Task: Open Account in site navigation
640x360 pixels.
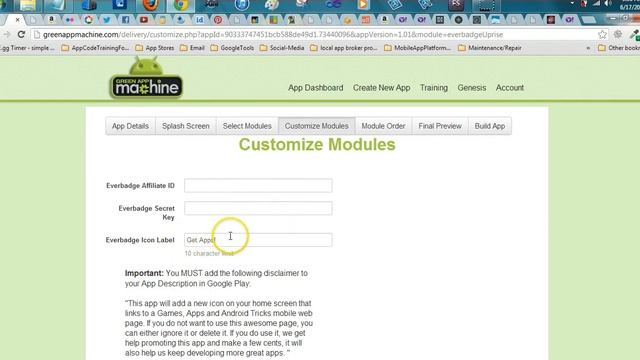Action: tap(510, 88)
